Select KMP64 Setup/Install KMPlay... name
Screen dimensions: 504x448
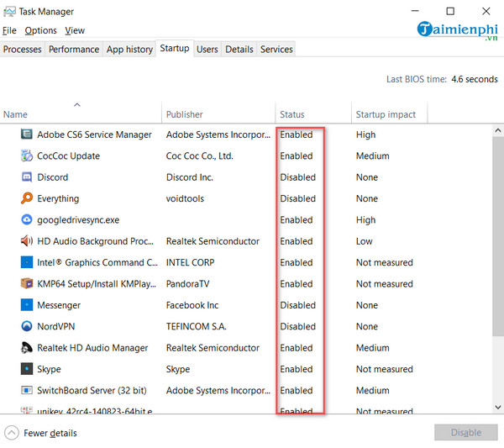(x=97, y=283)
